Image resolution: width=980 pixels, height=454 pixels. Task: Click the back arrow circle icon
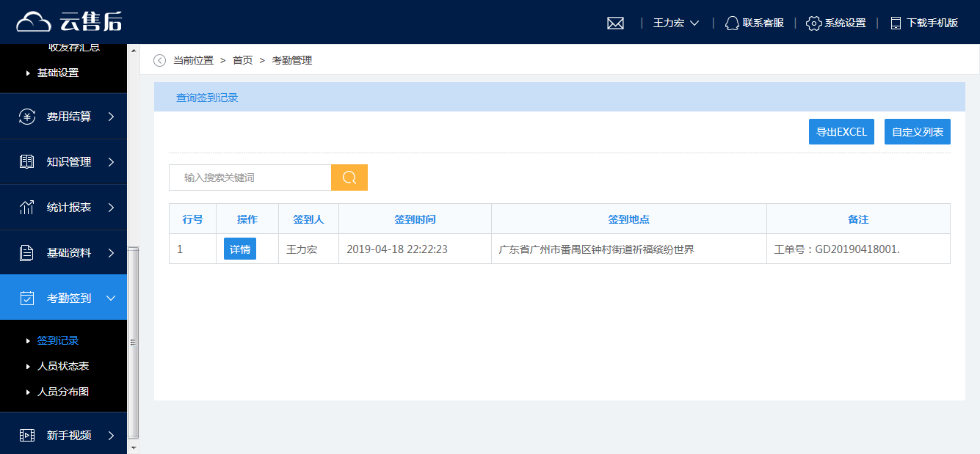(x=159, y=60)
